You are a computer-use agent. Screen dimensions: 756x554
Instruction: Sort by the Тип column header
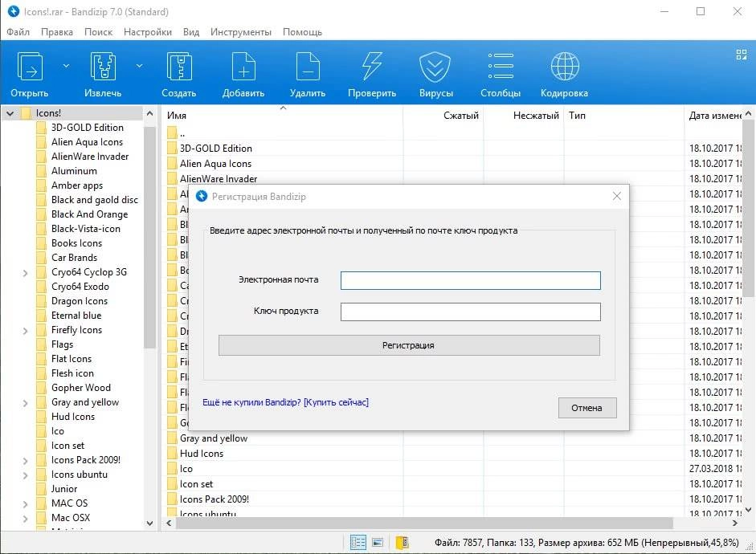(x=624, y=116)
